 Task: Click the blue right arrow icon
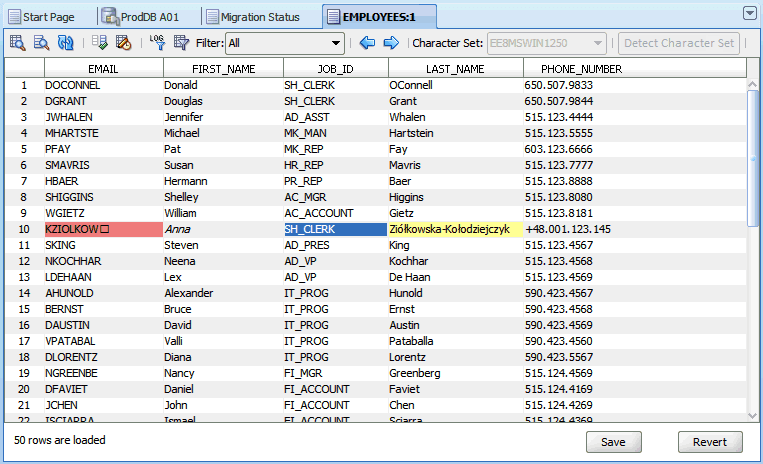(391, 43)
